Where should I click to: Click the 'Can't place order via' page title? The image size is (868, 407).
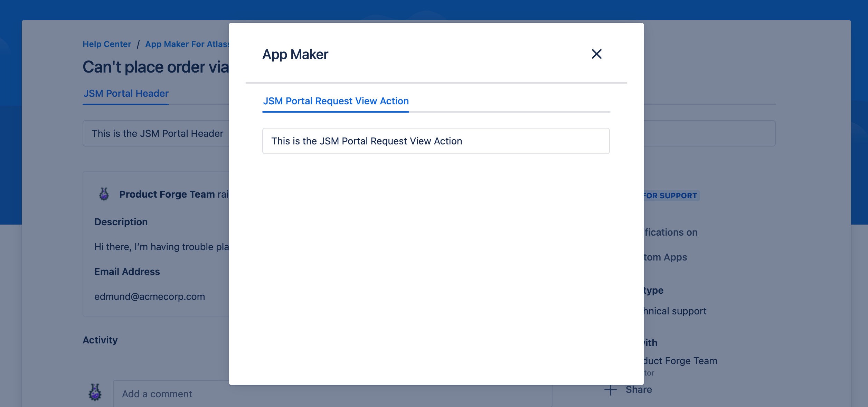pos(156,67)
